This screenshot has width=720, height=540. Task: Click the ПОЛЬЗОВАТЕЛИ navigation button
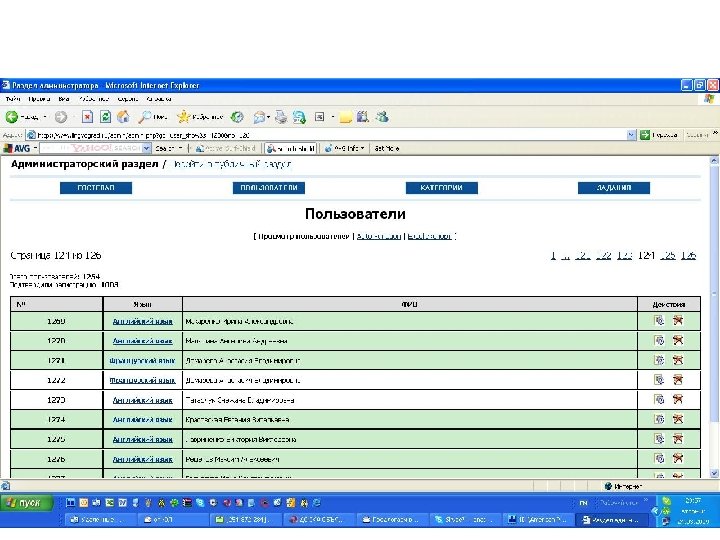tap(269, 188)
